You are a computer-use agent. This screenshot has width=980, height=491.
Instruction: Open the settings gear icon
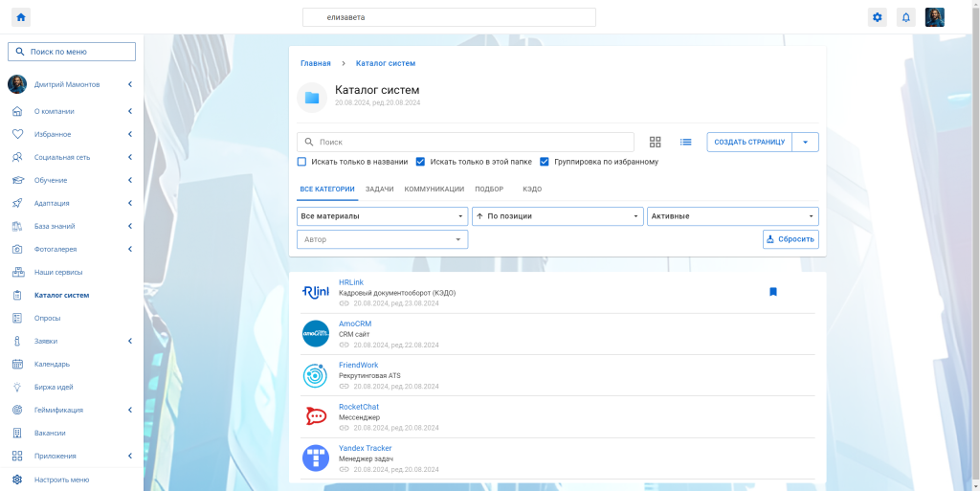click(877, 17)
